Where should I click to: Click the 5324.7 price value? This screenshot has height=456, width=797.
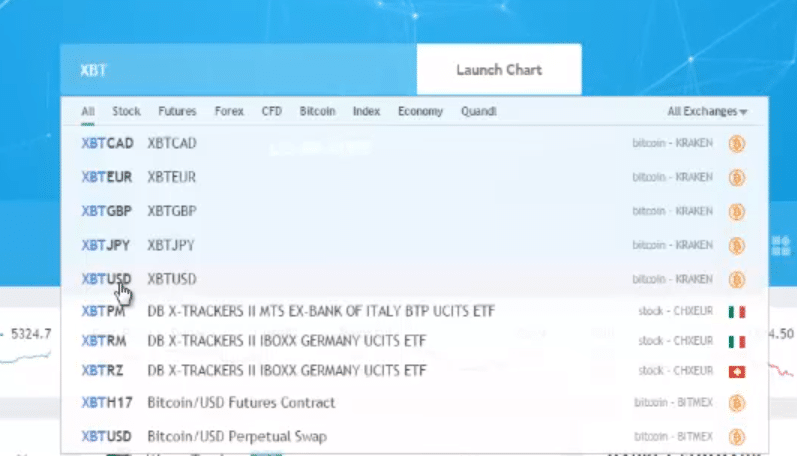(x=31, y=334)
